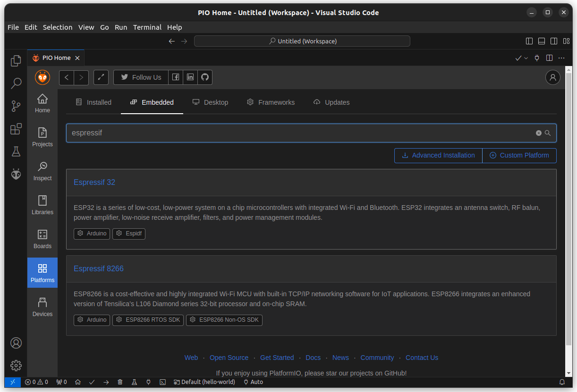This screenshot has width=577, height=392.
Task: Open a new PlatformIO terminal from the status bar
Action: point(162,382)
